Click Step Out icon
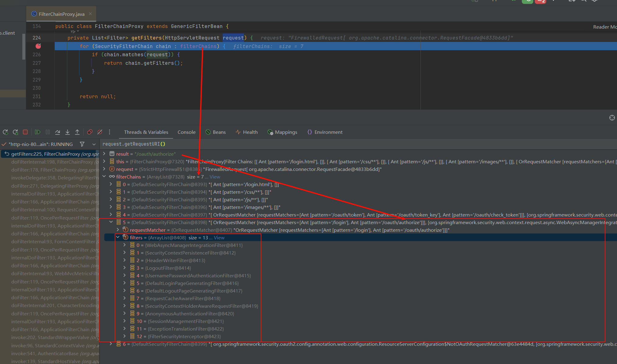This screenshot has height=364, width=617. (x=77, y=132)
